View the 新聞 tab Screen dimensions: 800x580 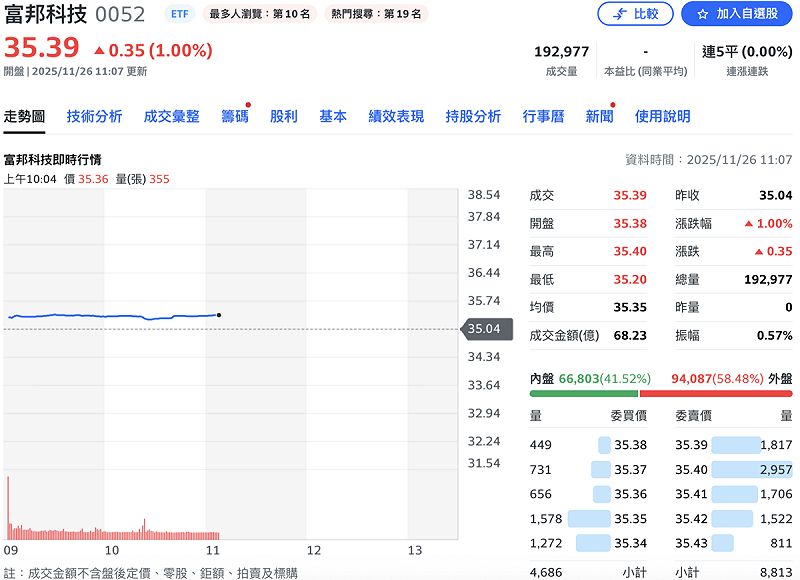point(599,116)
